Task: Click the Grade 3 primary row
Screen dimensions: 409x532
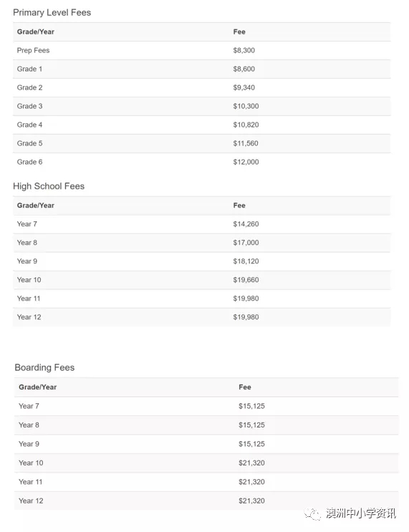Action: [201, 106]
